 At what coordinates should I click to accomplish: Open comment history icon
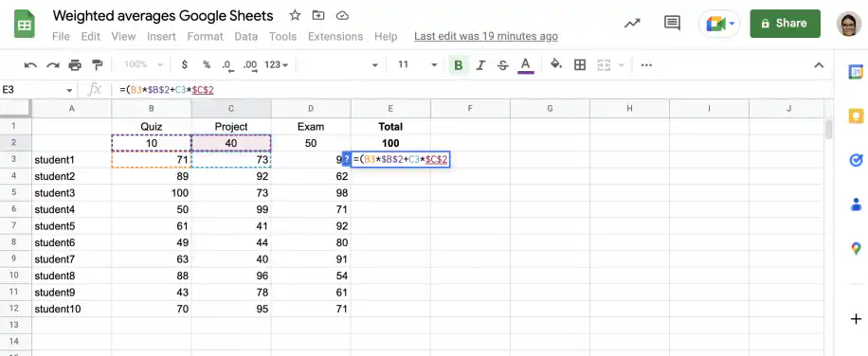click(x=672, y=24)
